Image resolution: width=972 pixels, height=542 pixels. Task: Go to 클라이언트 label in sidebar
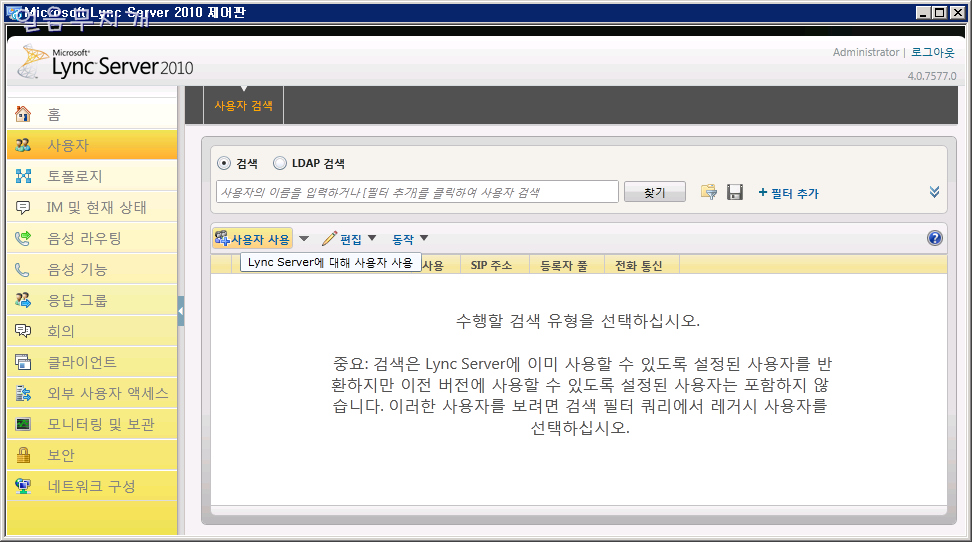tap(82, 362)
